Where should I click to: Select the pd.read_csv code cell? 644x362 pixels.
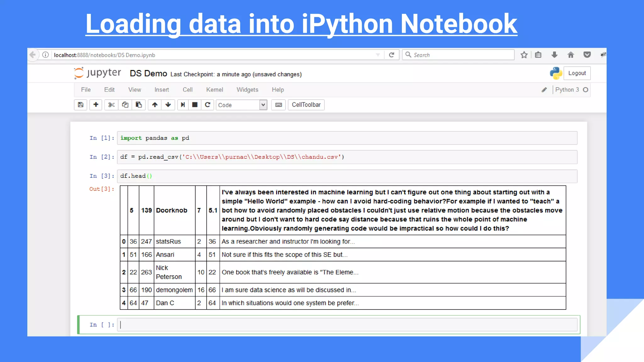(x=347, y=157)
